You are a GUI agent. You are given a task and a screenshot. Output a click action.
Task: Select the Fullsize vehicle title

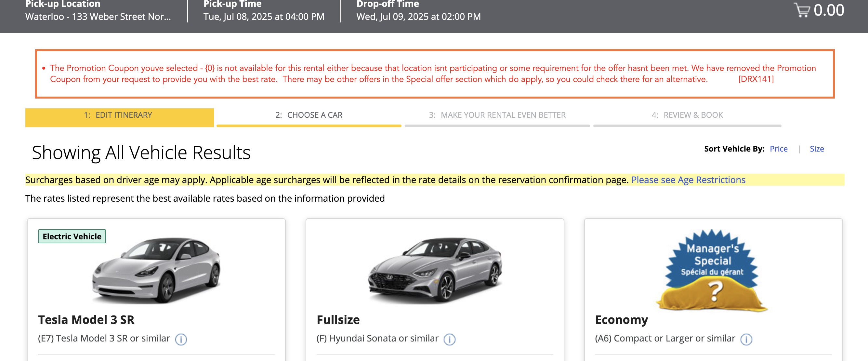(338, 320)
